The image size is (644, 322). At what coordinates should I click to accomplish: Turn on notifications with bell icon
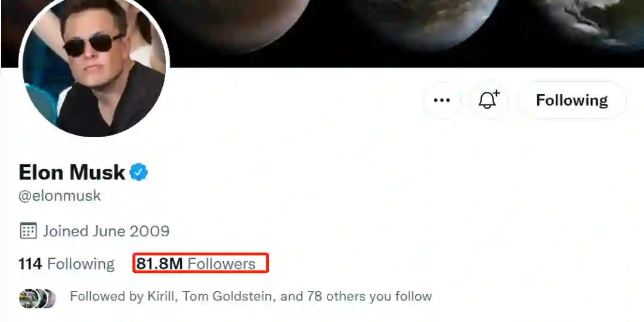pyautogui.click(x=488, y=100)
